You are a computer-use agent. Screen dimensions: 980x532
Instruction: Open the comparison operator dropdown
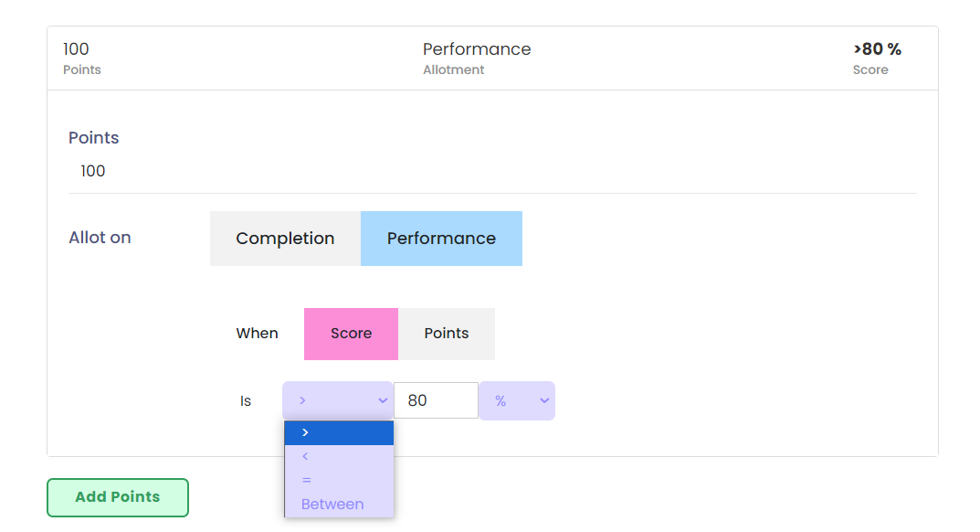[x=338, y=400]
